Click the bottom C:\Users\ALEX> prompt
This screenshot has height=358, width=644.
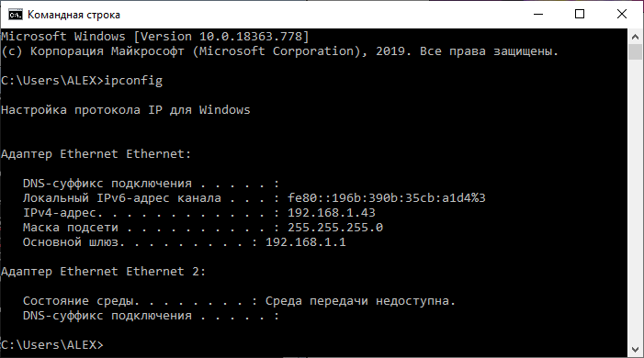(52, 345)
